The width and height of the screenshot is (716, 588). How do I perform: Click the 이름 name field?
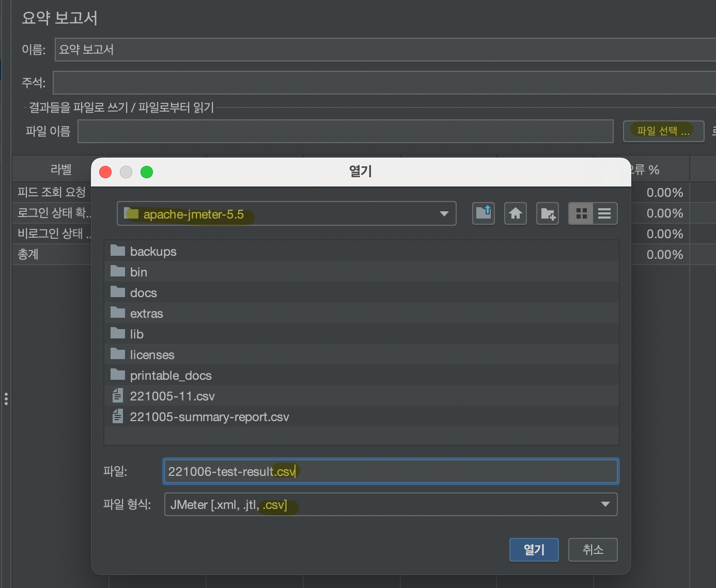point(385,50)
